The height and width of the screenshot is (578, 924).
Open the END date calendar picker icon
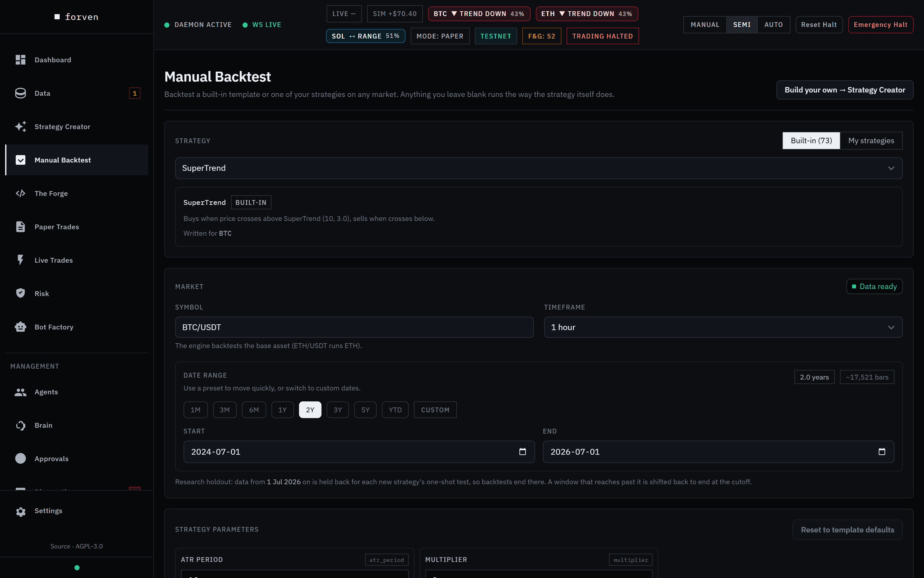click(882, 452)
